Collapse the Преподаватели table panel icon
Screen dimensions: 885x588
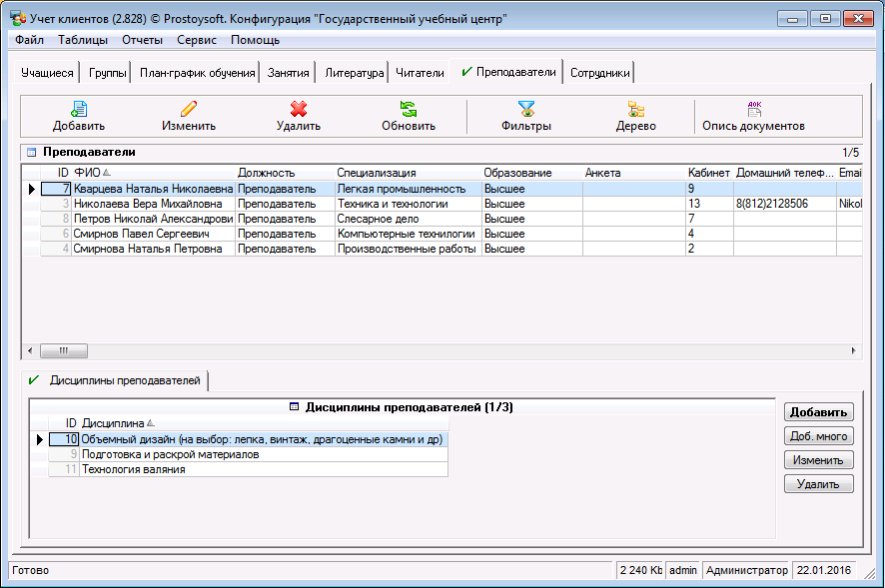[32, 153]
